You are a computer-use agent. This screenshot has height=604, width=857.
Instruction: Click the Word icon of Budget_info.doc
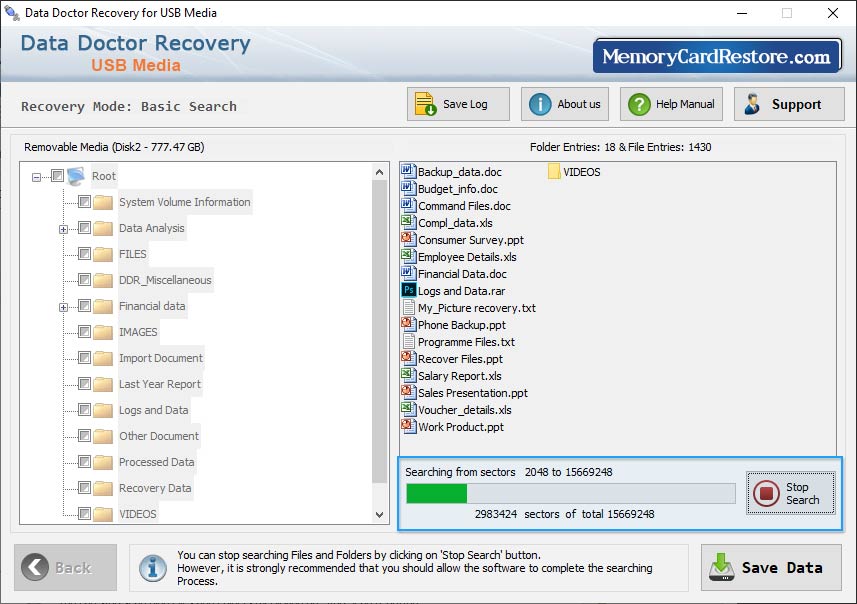coord(408,188)
